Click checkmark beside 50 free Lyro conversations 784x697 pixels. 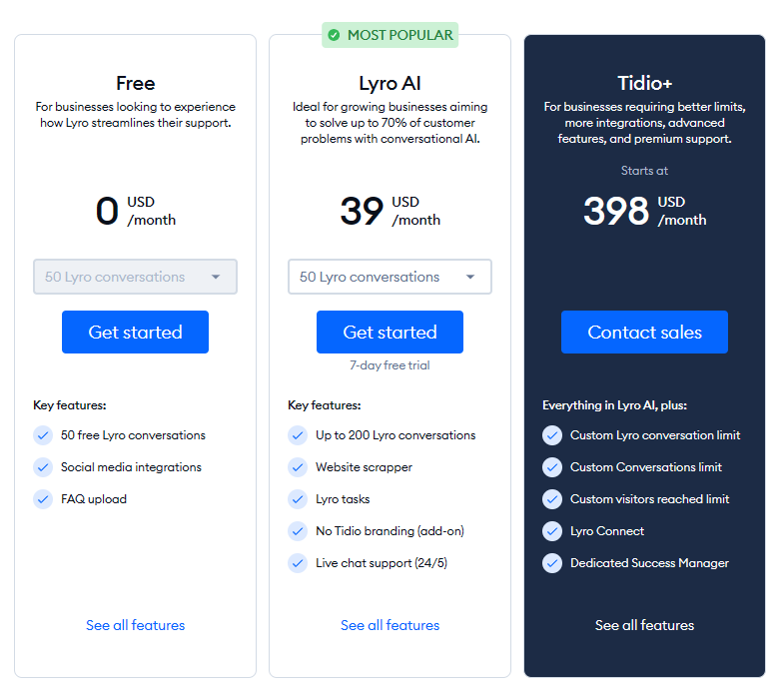click(43, 435)
